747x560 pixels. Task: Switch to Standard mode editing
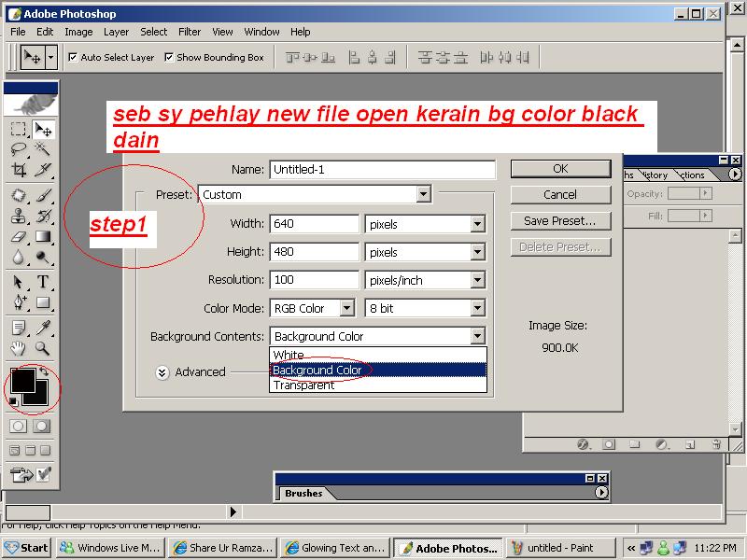coord(19,426)
